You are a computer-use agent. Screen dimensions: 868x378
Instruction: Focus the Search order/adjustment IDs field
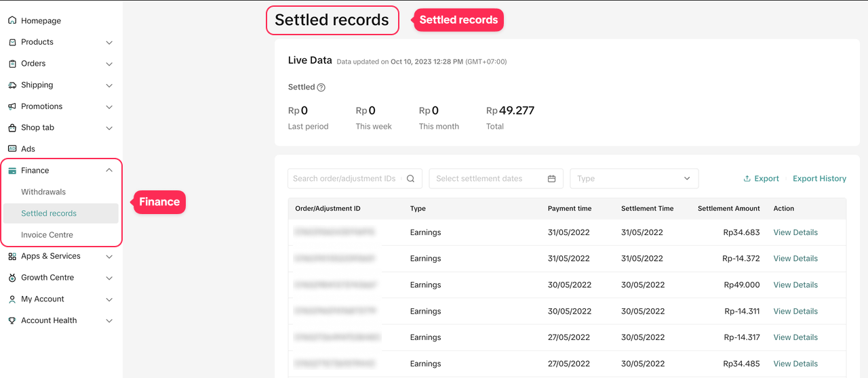pyautogui.click(x=344, y=179)
